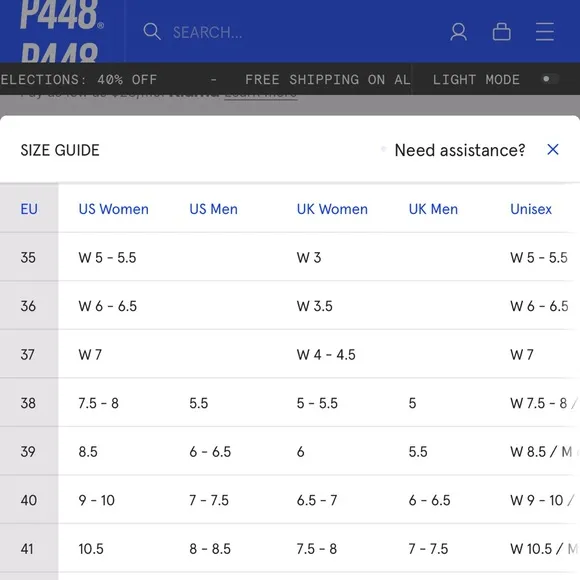The width and height of the screenshot is (580, 580).
Task: Click EU size 36 row label
Action: point(28,306)
